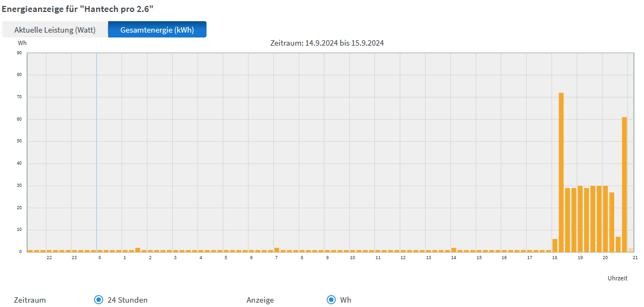The height and width of the screenshot is (307, 644).
Task: Switch to the Aktuelle Leistung (Watt) tab
Action: pyautogui.click(x=55, y=30)
